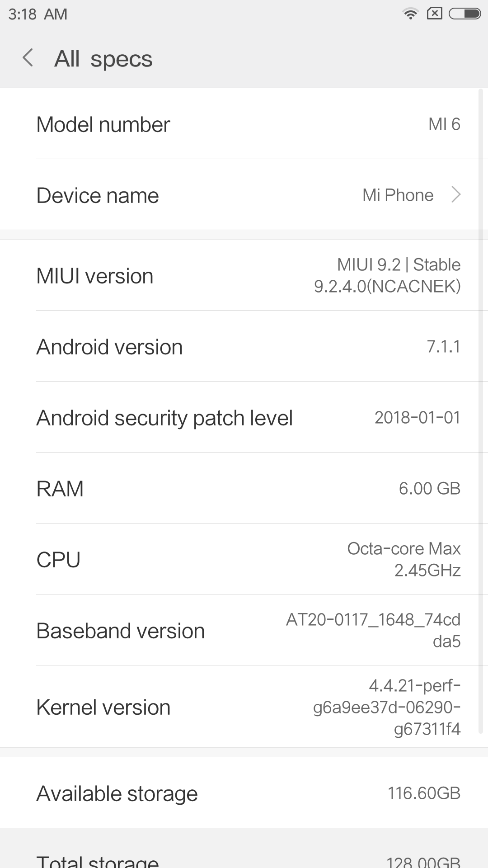Tap the Wi-Fi status icon
Image resolution: width=488 pixels, height=868 pixels.
coord(410,14)
